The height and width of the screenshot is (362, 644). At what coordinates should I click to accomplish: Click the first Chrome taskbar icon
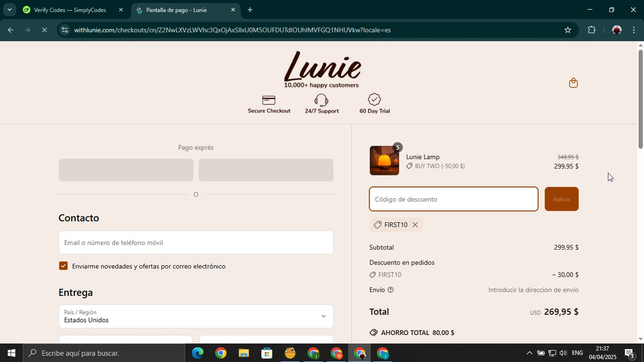tap(221, 353)
